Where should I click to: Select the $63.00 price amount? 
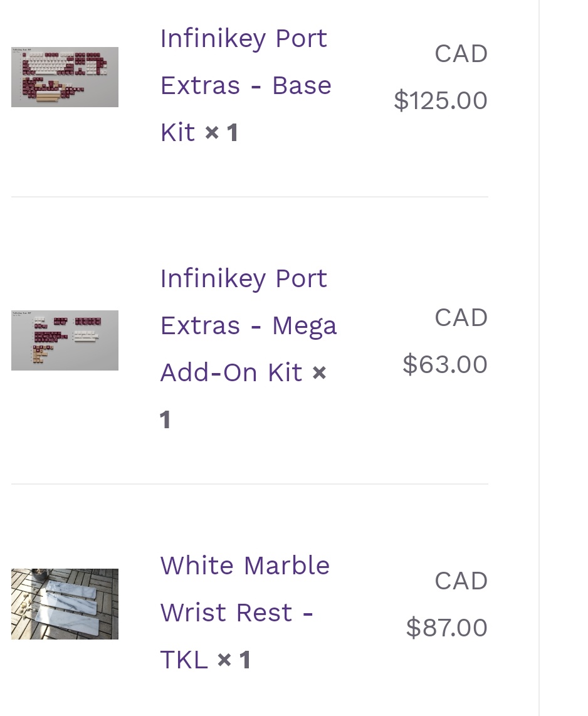point(445,364)
